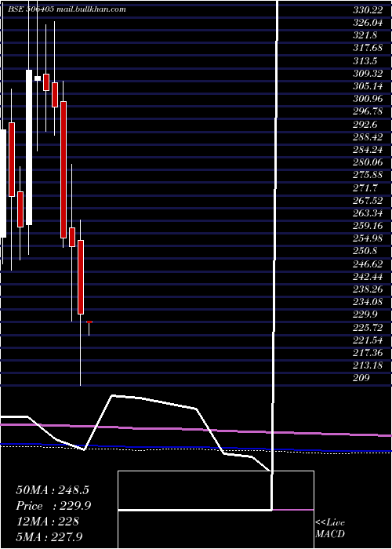Select the 300.96 price axis label

point(368,99)
